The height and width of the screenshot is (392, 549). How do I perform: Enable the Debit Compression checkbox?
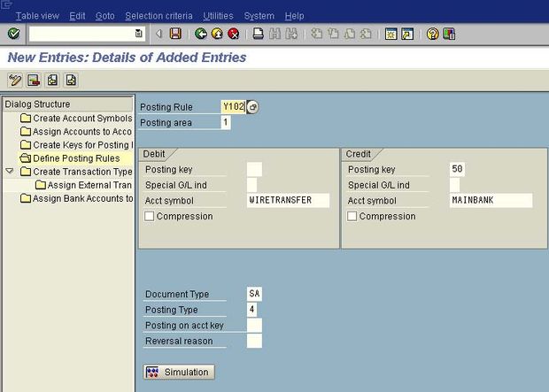click(149, 216)
